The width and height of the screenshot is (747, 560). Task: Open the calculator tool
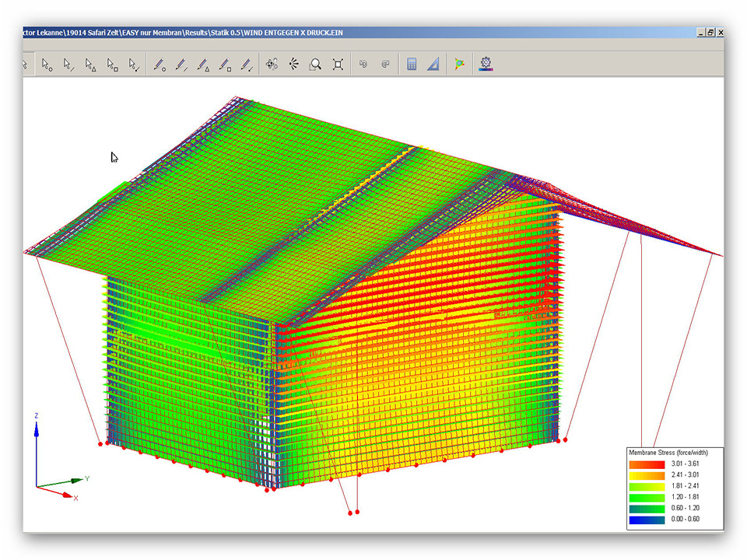click(x=412, y=65)
